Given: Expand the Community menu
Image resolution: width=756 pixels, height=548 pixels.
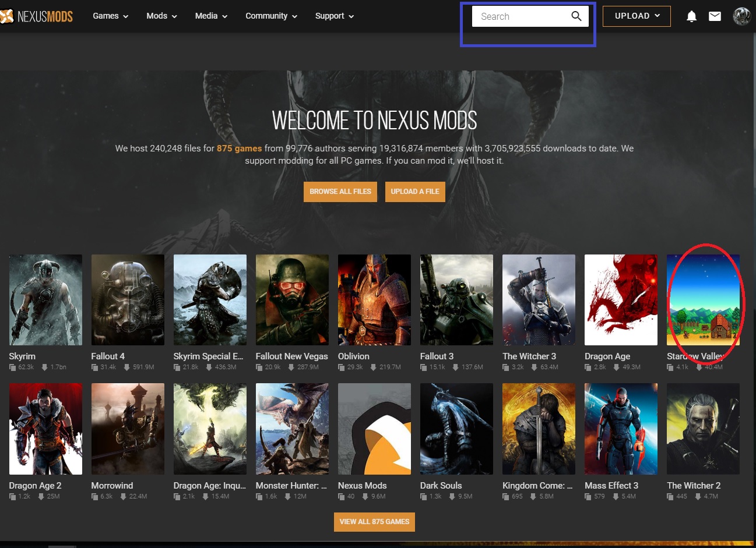Looking at the screenshot, I should [271, 16].
